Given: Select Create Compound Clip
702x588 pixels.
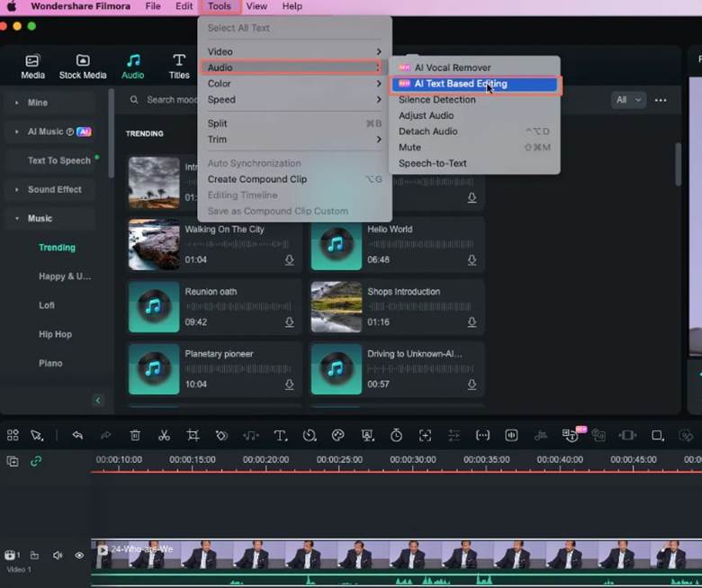Looking at the screenshot, I should click(x=294, y=179).
